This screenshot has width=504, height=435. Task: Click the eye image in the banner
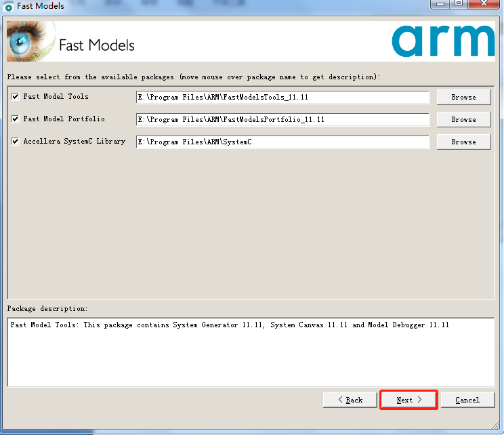coord(31,41)
